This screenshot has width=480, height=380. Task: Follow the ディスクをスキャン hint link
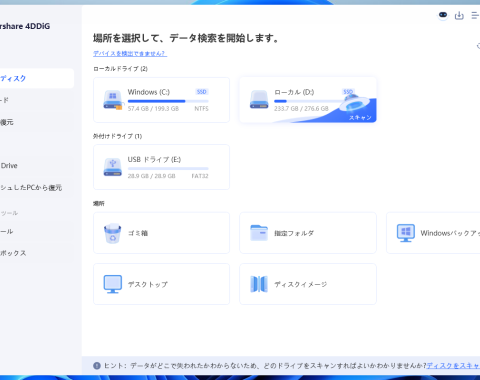coord(453,366)
